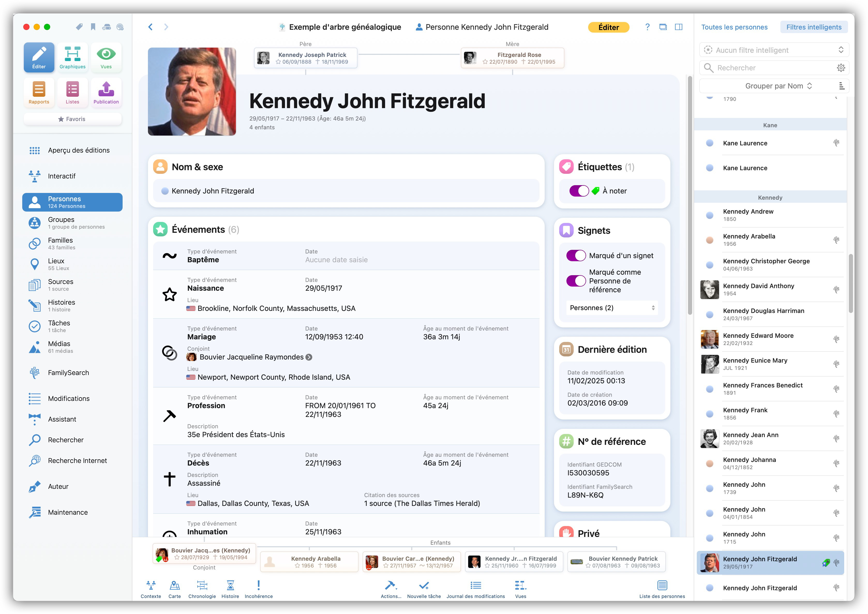Toggle Marqué comme Personne de référence

tap(576, 281)
